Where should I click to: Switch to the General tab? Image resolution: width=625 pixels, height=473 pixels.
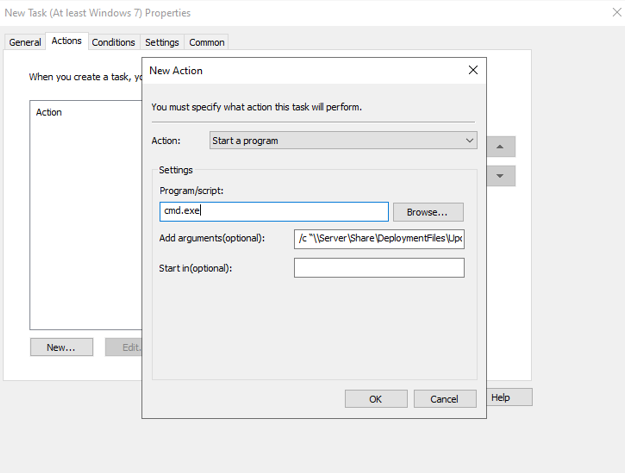click(25, 42)
